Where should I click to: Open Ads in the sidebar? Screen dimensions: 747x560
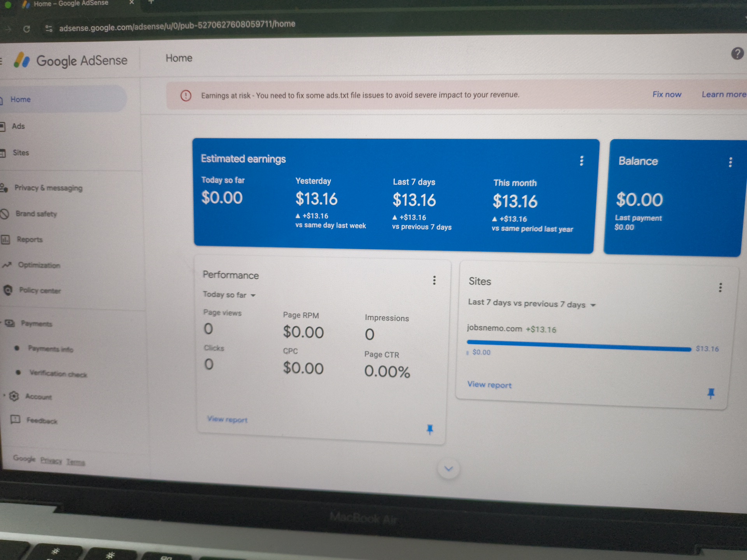pyautogui.click(x=18, y=126)
